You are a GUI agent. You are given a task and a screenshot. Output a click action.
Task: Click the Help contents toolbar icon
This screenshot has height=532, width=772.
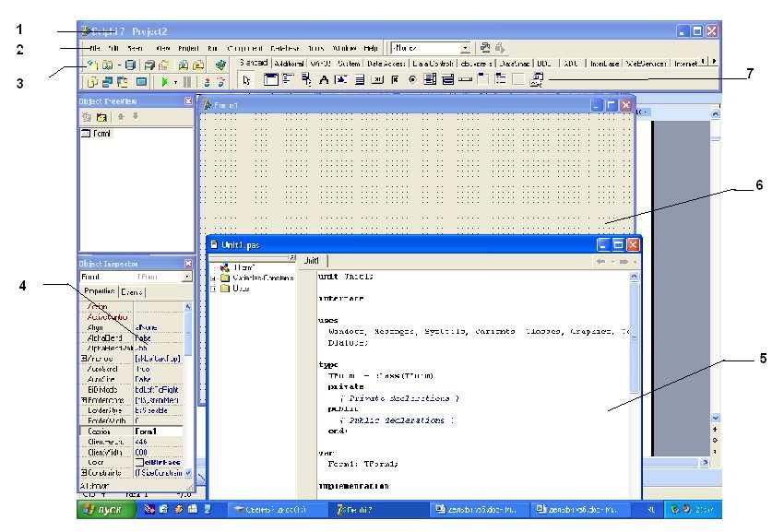click(220, 65)
